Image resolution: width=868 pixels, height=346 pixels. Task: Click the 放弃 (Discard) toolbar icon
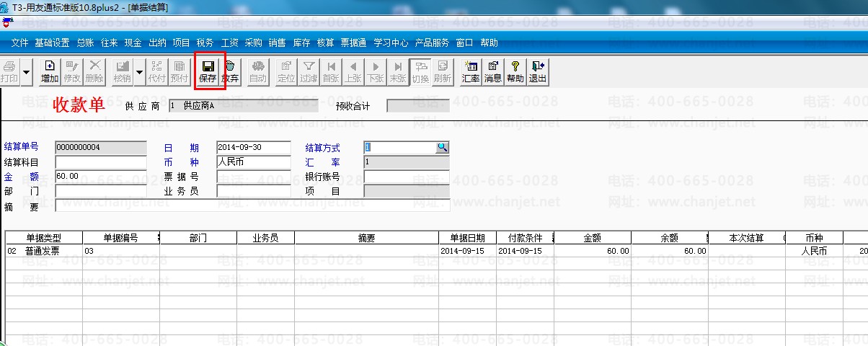(230, 72)
